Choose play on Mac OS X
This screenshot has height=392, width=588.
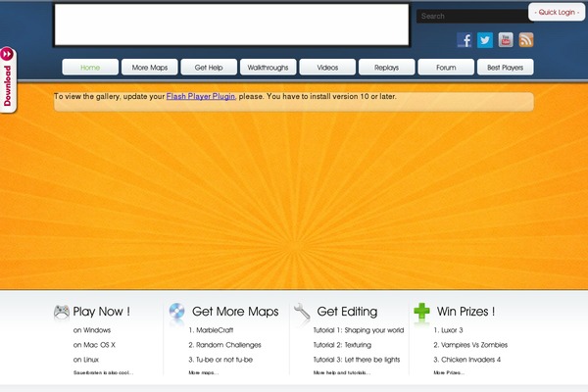click(94, 345)
